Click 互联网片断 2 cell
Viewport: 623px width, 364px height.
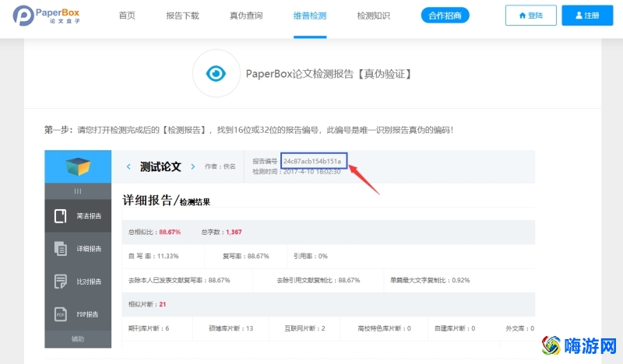click(x=304, y=328)
